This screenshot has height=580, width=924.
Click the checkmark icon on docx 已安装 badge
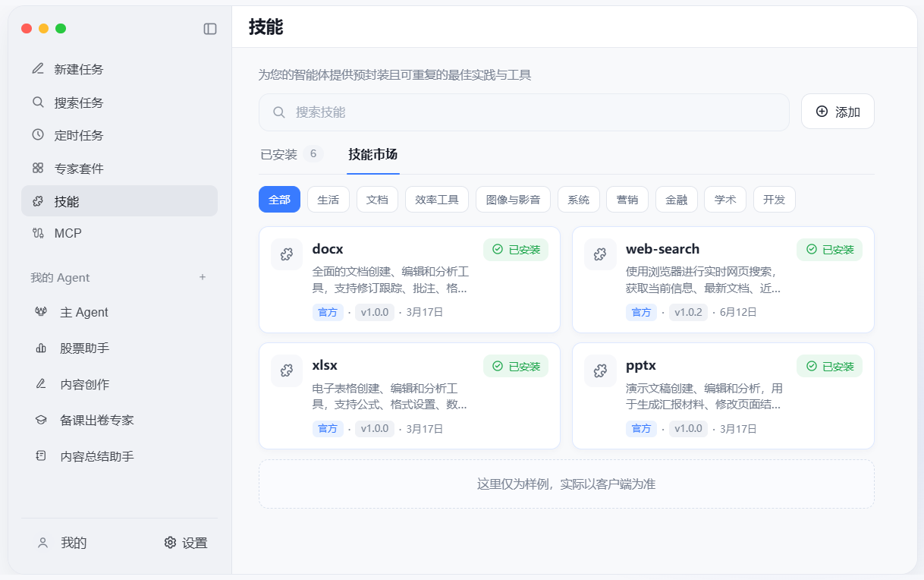coord(498,249)
